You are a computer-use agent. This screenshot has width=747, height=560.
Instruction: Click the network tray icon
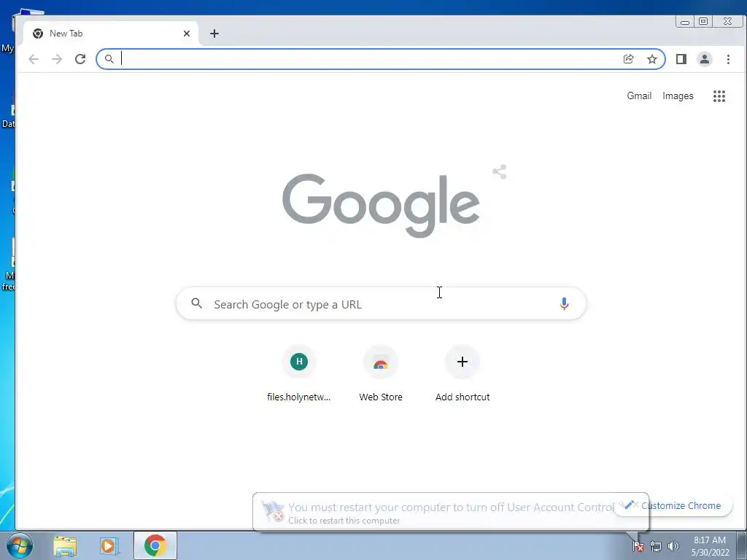click(x=656, y=546)
